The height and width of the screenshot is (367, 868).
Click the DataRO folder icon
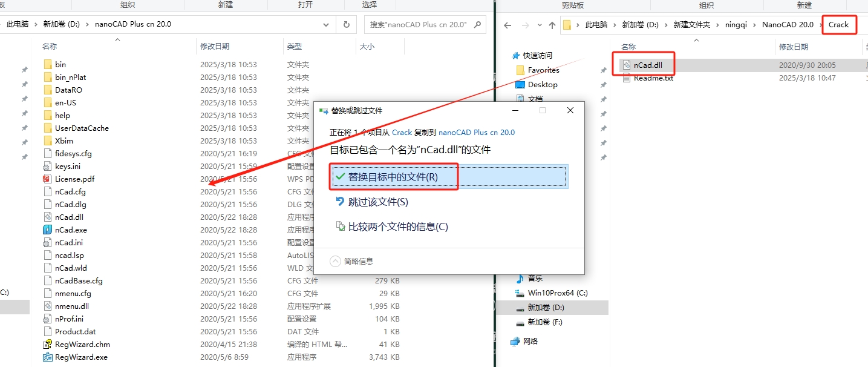48,90
